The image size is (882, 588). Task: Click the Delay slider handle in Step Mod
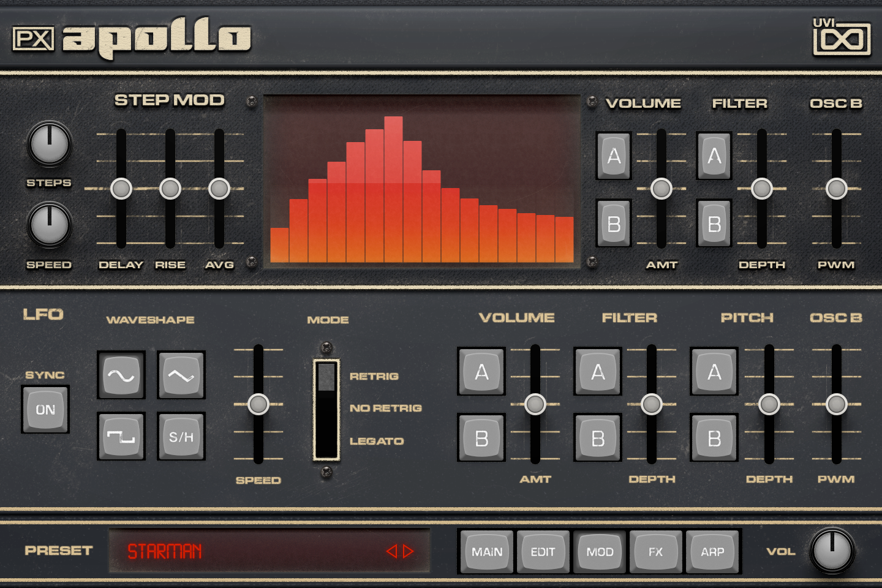pyautogui.click(x=121, y=189)
